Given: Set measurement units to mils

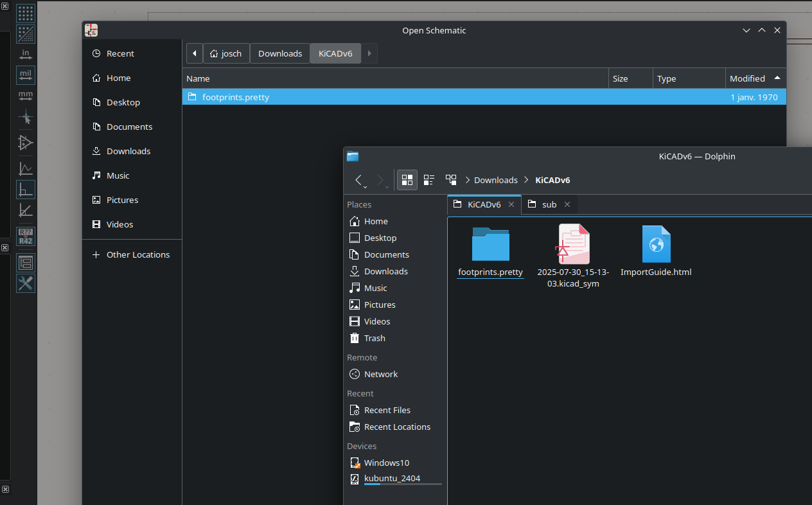Looking at the screenshot, I should coord(26,75).
